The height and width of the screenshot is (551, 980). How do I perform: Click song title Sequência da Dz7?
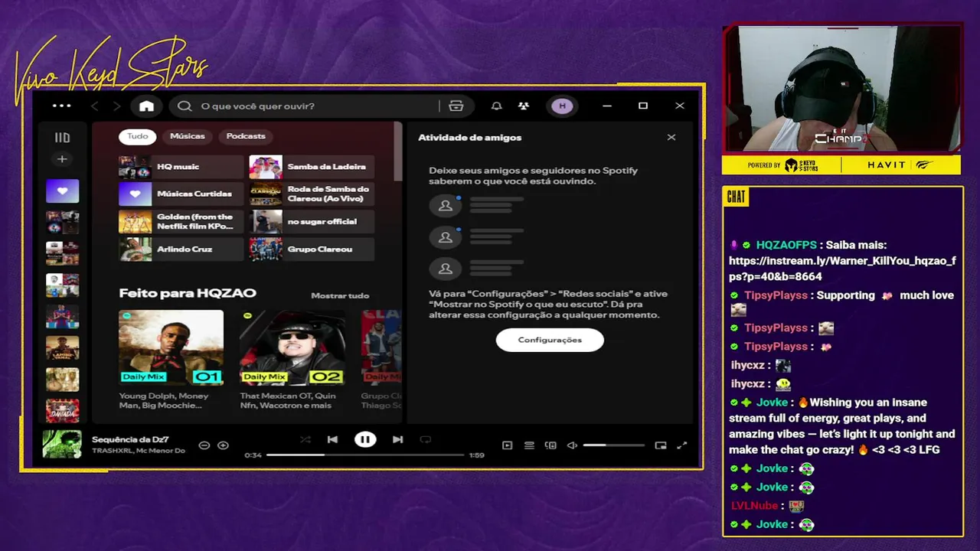click(x=130, y=440)
